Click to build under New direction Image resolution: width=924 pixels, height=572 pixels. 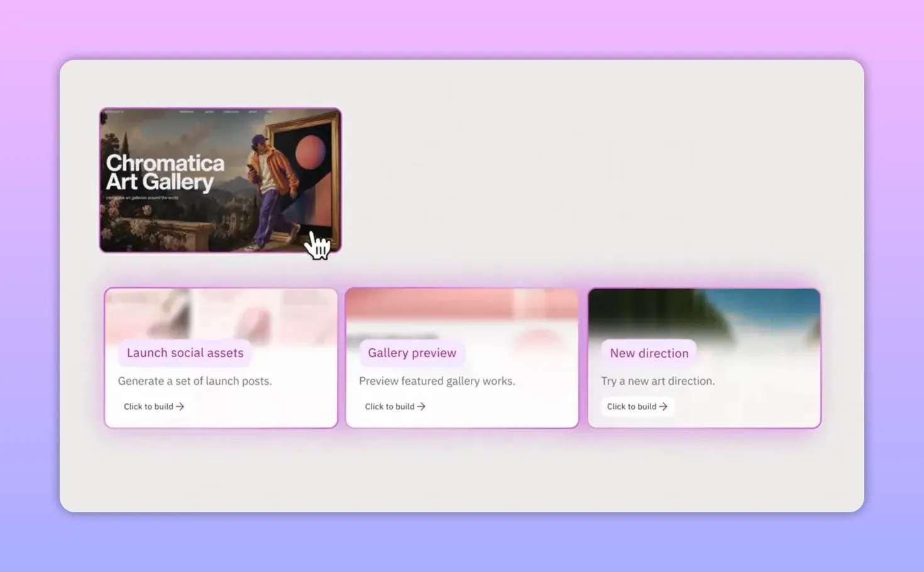click(637, 407)
